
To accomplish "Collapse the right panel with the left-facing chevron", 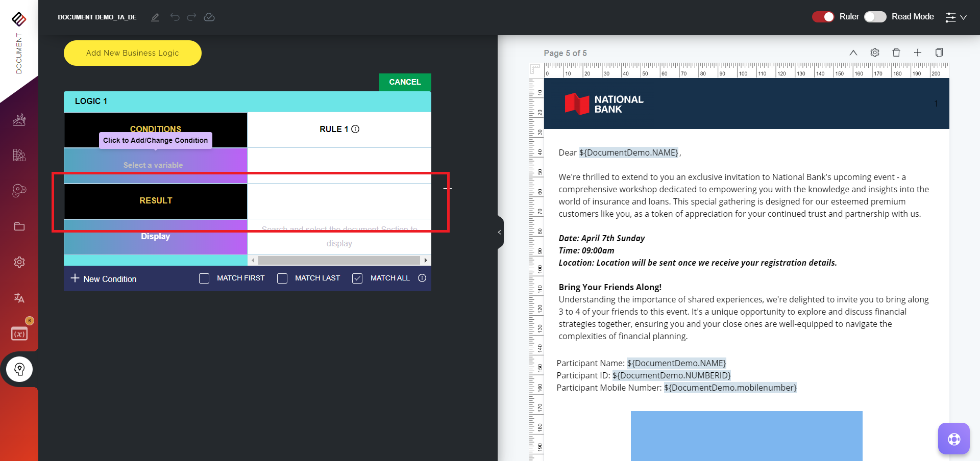I will [x=499, y=232].
